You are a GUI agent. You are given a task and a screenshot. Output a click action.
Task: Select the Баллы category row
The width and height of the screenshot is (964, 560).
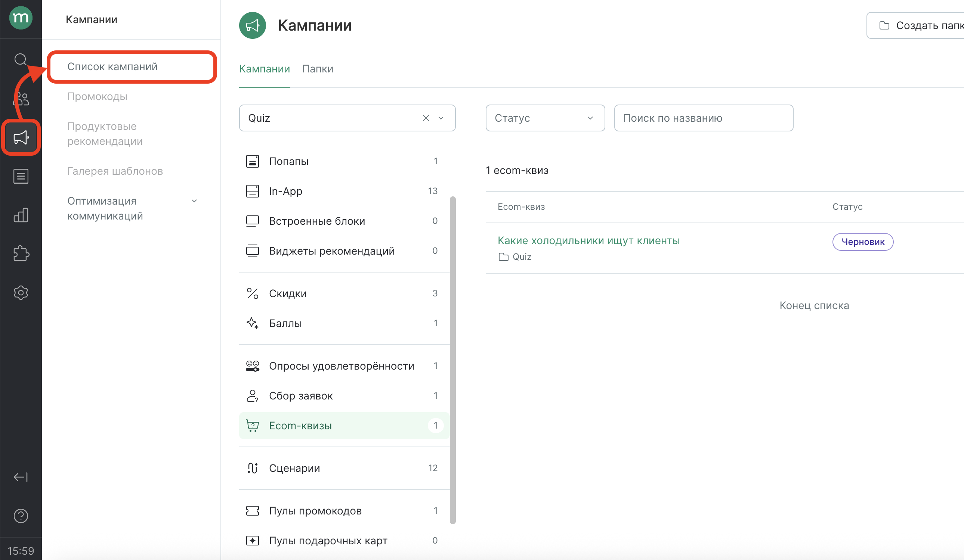tap(344, 323)
